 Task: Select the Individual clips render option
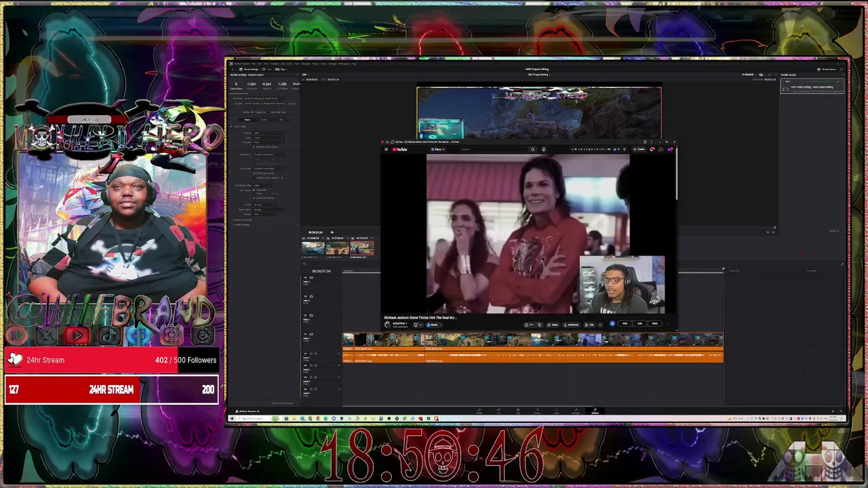tap(275, 112)
